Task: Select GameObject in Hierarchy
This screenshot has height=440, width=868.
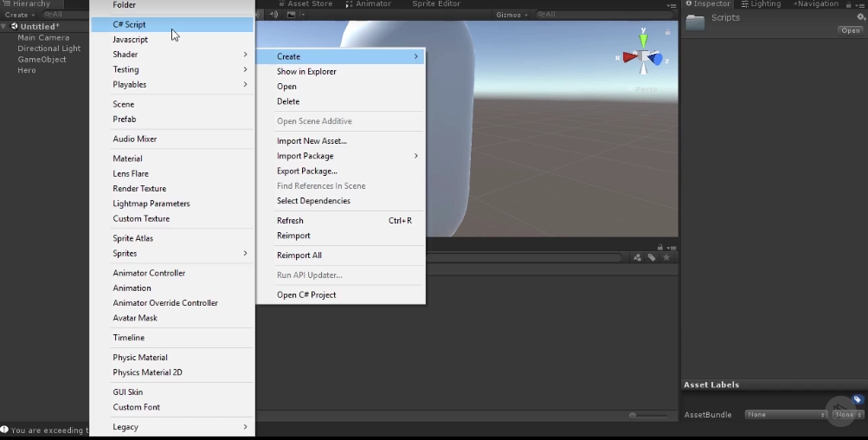Action: coord(42,59)
